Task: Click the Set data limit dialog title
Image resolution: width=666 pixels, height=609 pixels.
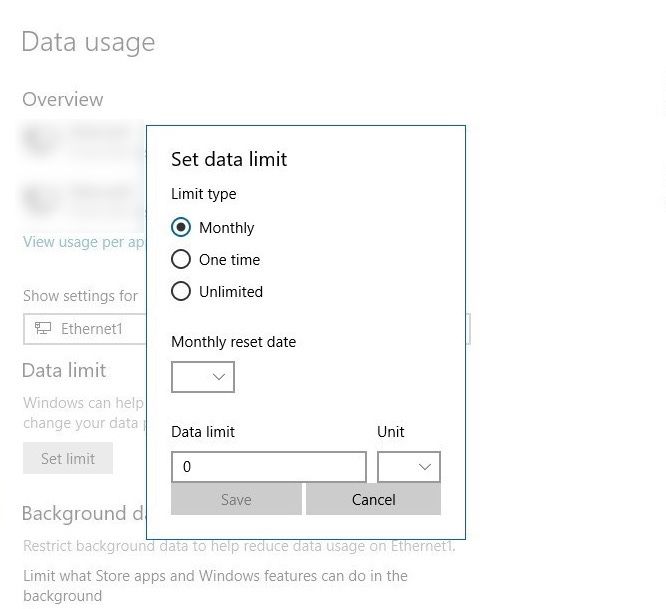Action: pyautogui.click(x=229, y=159)
